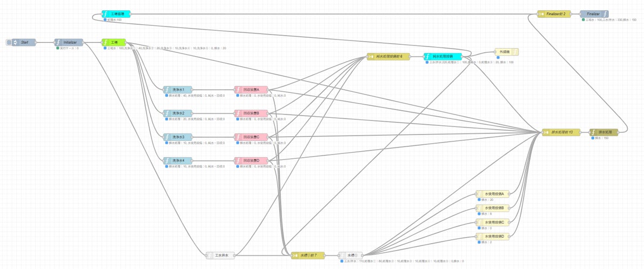
Task: Click join icon on 排水処理前 13 node
Action: [x=546, y=132]
